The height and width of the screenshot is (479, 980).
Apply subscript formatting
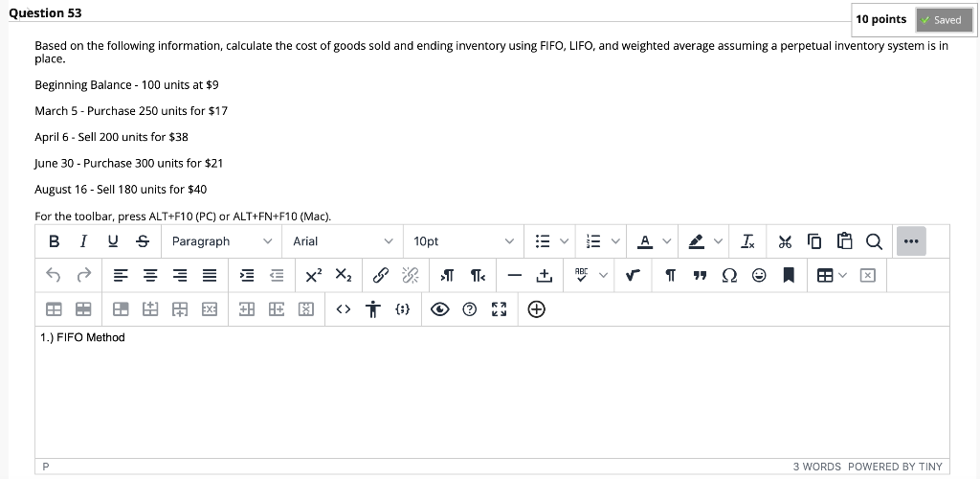[344, 275]
